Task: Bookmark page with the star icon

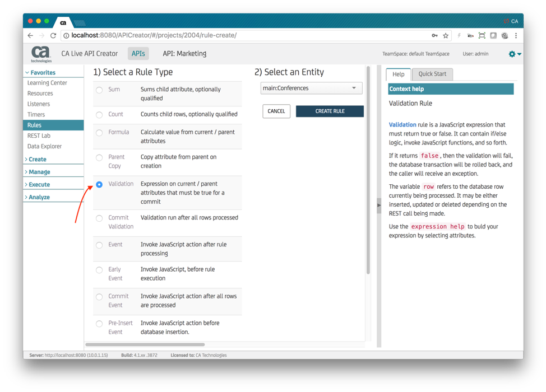Action: 445,35
